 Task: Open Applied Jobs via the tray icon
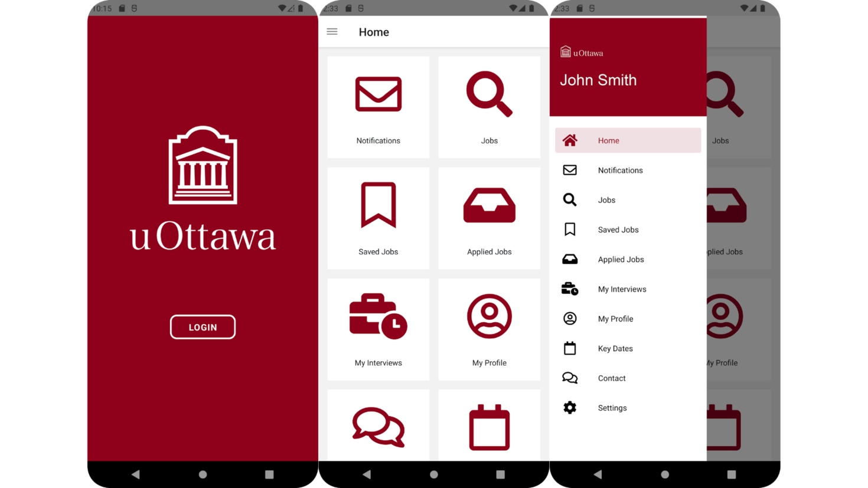coord(489,205)
